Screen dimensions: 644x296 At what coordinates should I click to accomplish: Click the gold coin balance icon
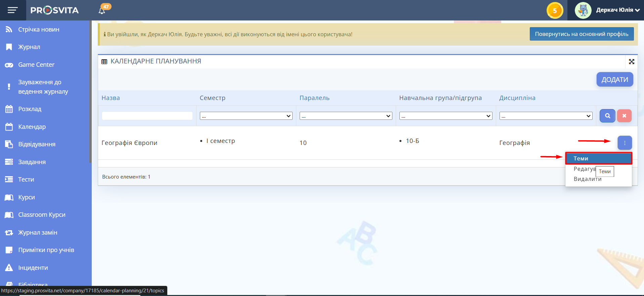[x=555, y=10]
